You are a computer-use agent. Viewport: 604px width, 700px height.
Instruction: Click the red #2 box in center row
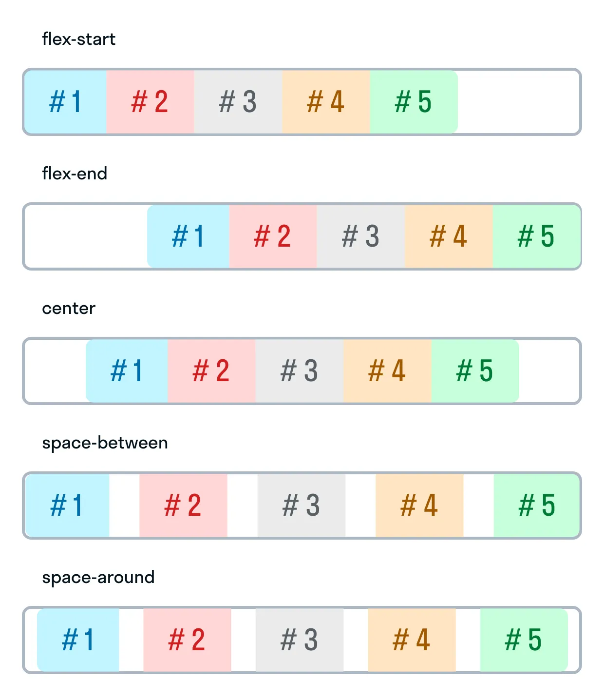(212, 371)
